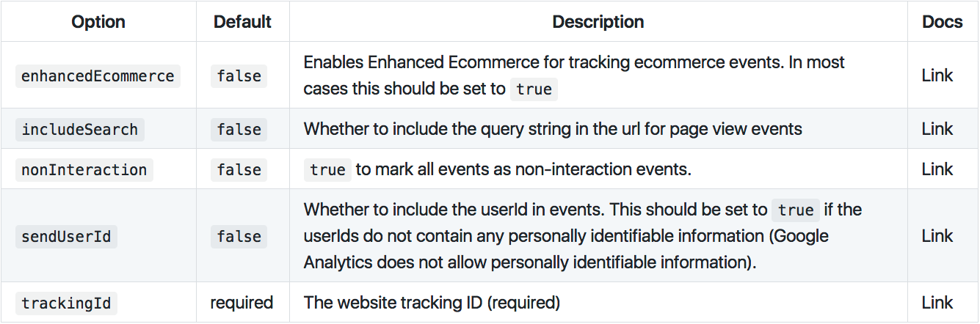Open the Docs link for trackingId

pyautogui.click(x=937, y=303)
